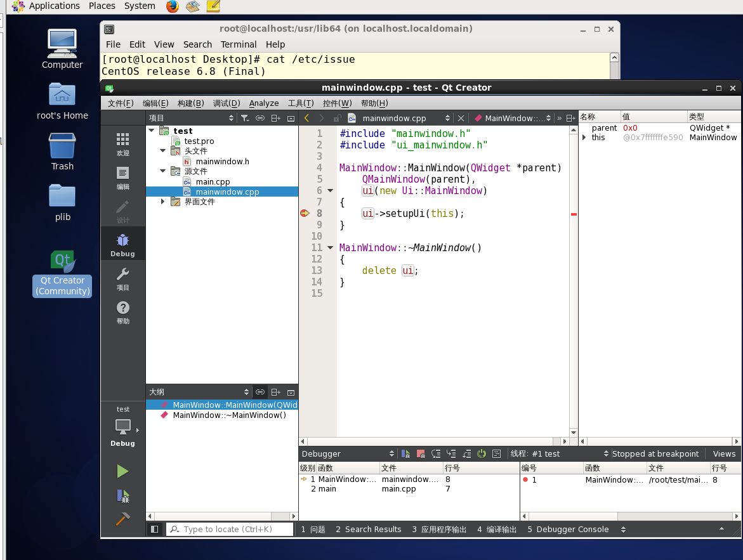Collapse the 源文件 sources folder
The width and height of the screenshot is (743, 560).
(x=162, y=171)
